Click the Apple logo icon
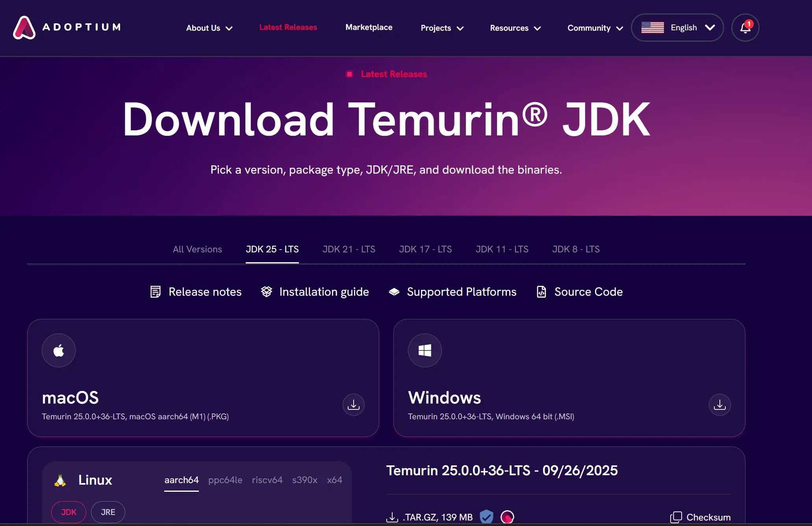Viewport: 812px width, 526px height. click(59, 350)
